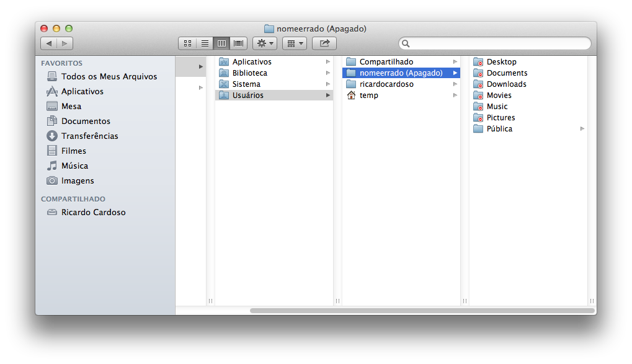Switch to list view in toolbar

click(205, 43)
